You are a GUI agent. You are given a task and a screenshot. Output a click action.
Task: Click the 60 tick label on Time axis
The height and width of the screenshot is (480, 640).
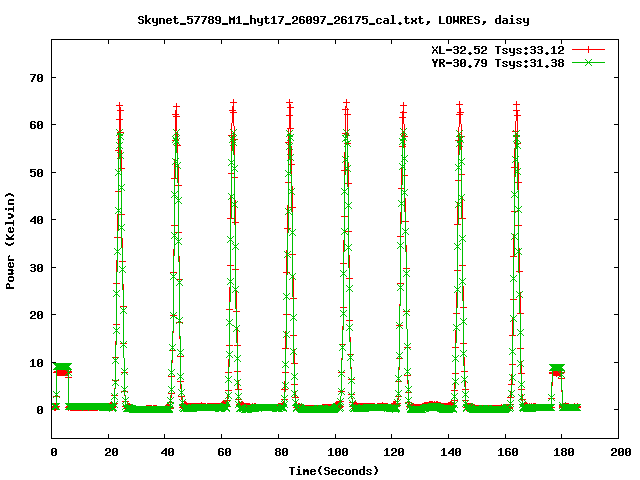(224, 452)
